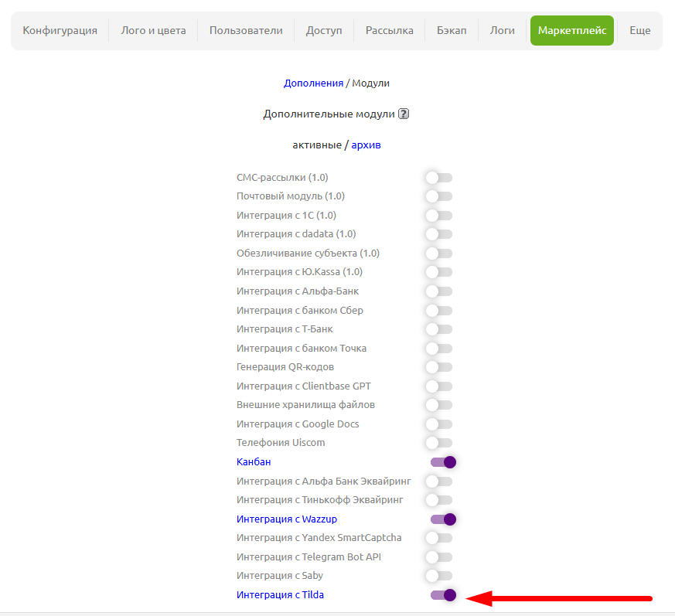This screenshot has width=675, height=616.
Task: Enable the СМС-рассылки module toggle
Action: 438,178
